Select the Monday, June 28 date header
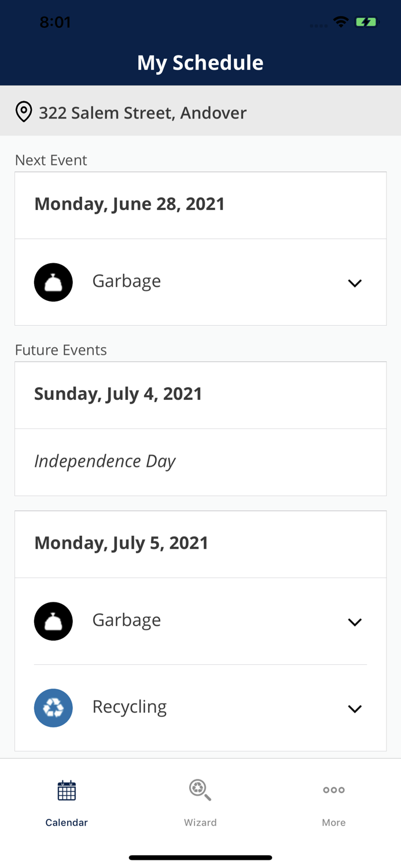The image size is (401, 868). pyautogui.click(x=130, y=204)
